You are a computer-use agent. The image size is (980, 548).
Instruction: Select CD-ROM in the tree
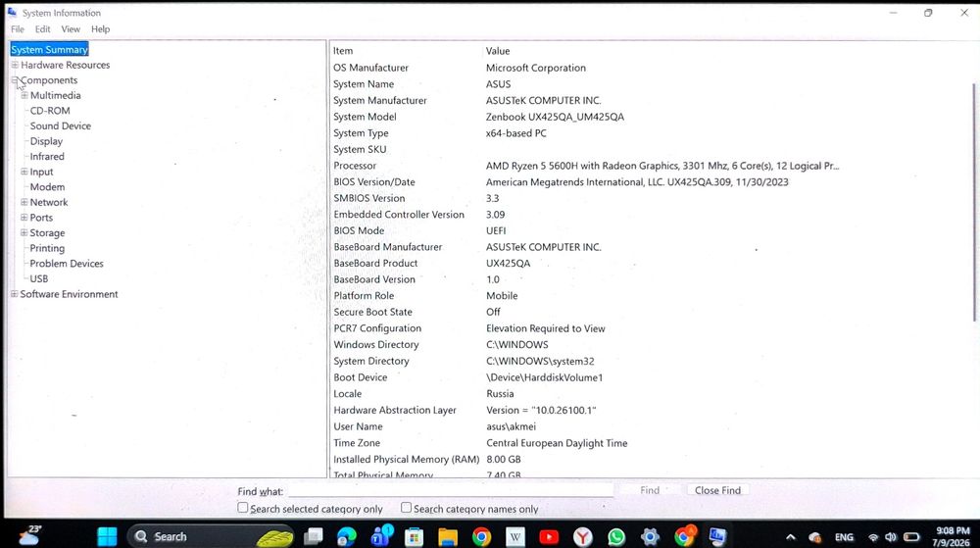[50, 111]
